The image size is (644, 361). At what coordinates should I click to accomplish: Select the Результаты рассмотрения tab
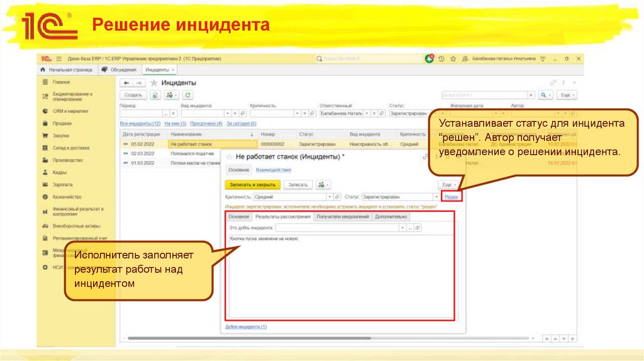coord(282,216)
